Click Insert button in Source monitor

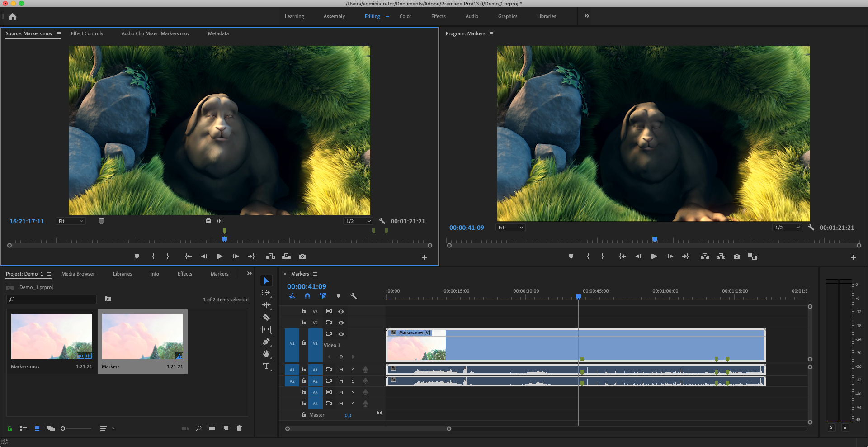270,257
